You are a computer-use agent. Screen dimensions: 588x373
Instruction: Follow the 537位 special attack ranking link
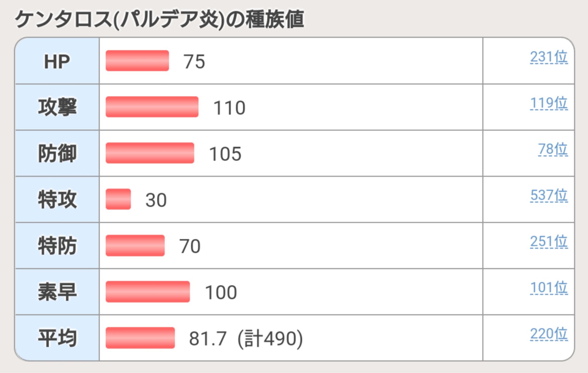549,195
